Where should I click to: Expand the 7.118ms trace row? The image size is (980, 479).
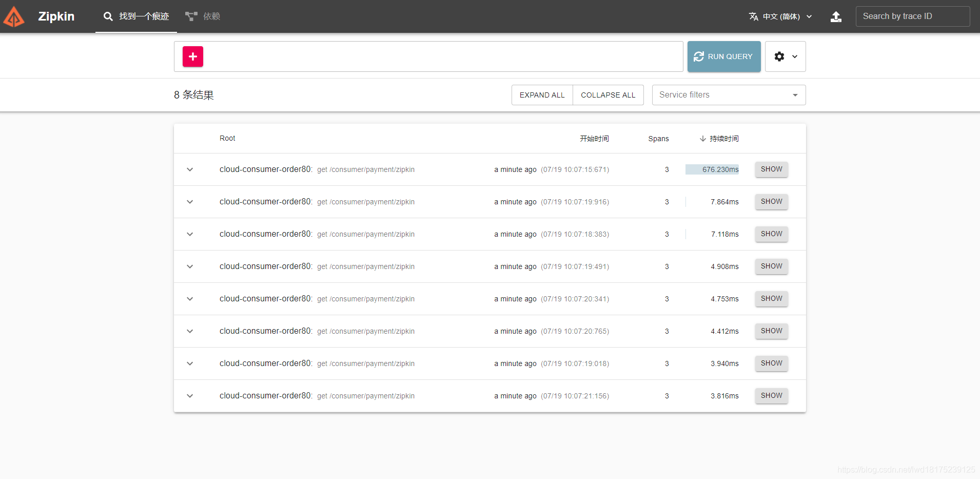click(190, 234)
